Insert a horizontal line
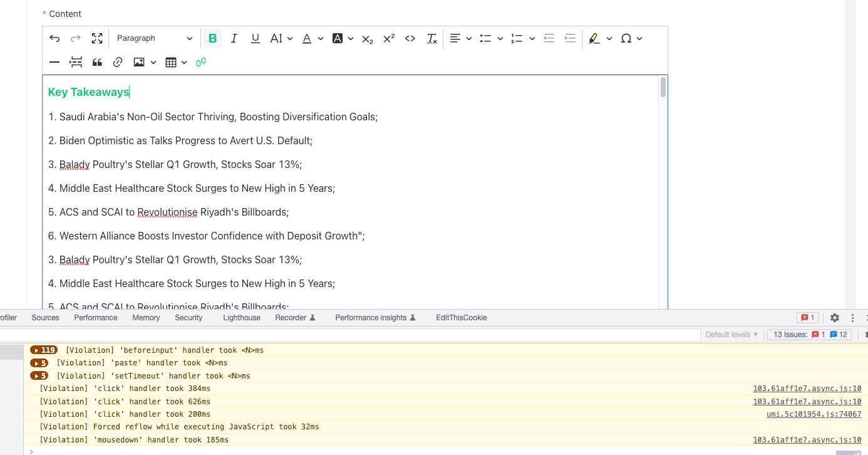 (54, 62)
